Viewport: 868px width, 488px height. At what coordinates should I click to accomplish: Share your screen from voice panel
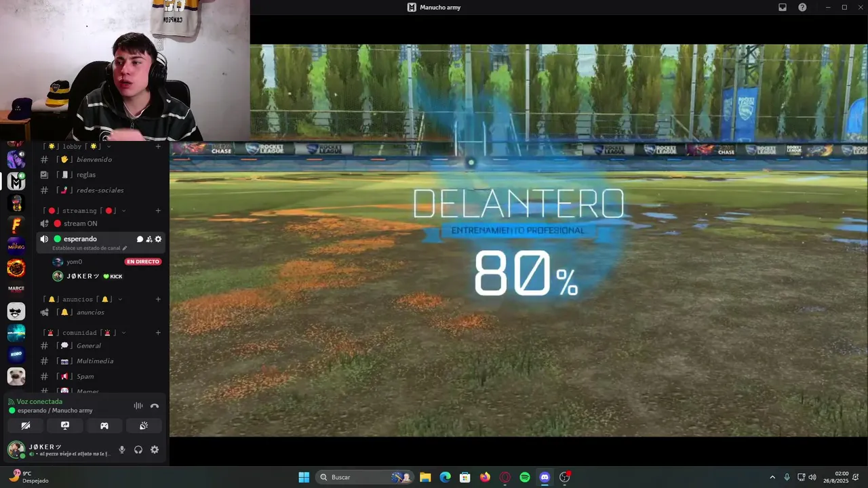pos(65,426)
